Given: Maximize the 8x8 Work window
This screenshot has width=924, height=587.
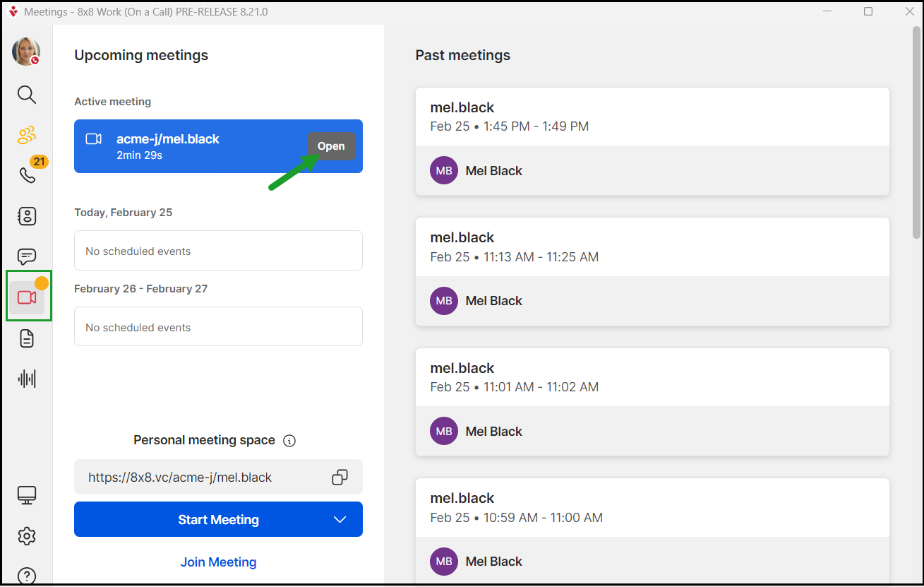Looking at the screenshot, I should click(x=868, y=11).
